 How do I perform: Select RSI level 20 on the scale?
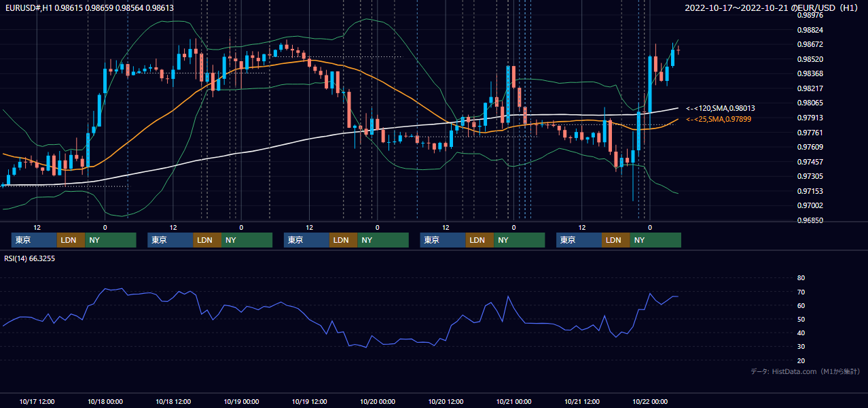[801, 360]
